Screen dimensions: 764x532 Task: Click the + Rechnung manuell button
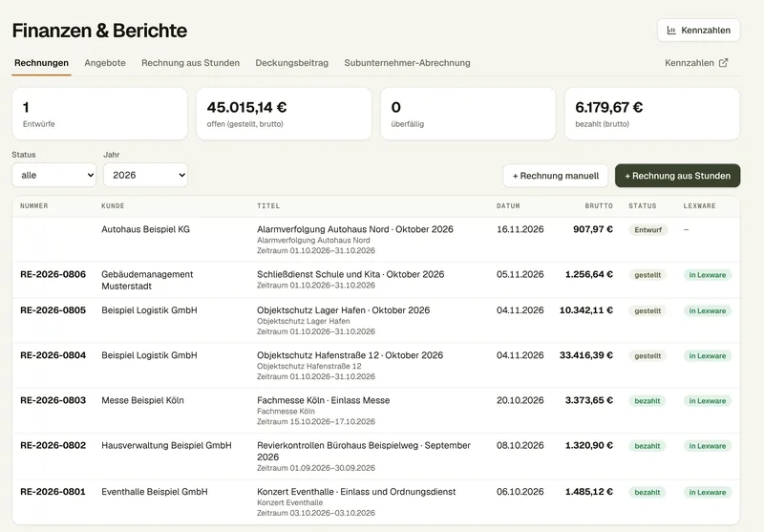click(x=556, y=176)
